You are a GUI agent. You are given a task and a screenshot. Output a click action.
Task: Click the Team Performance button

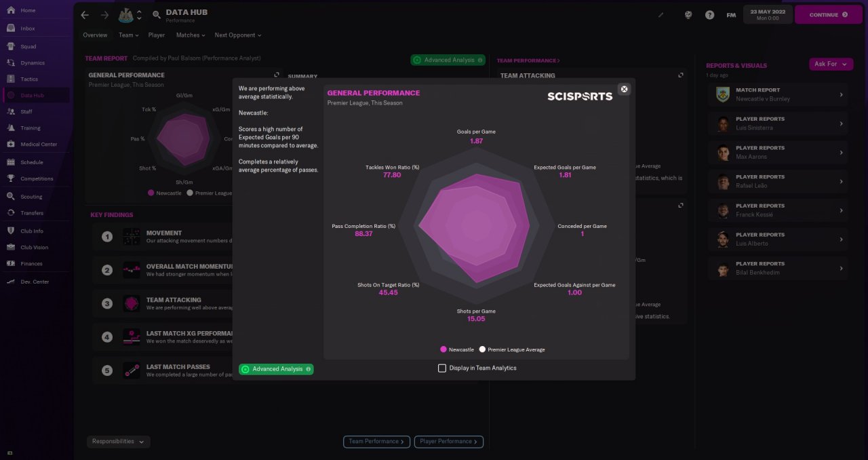point(376,442)
